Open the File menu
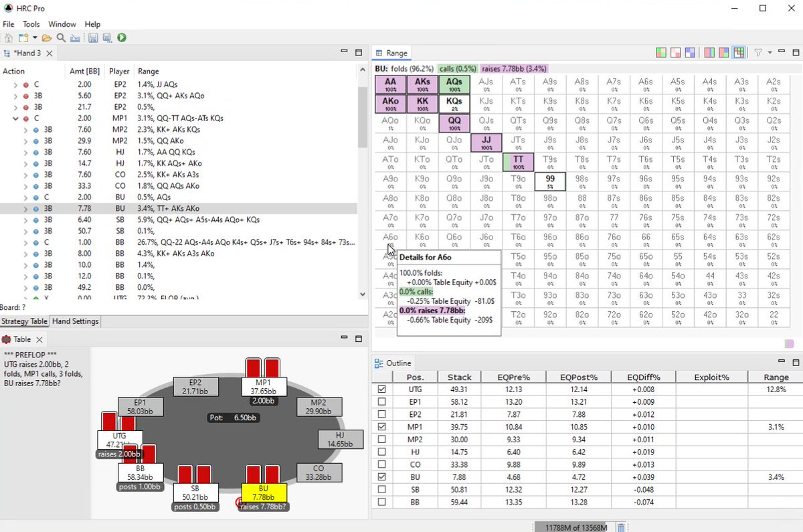Image resolution: width=803 pixels, height=532 pixels. coord(8,24)
